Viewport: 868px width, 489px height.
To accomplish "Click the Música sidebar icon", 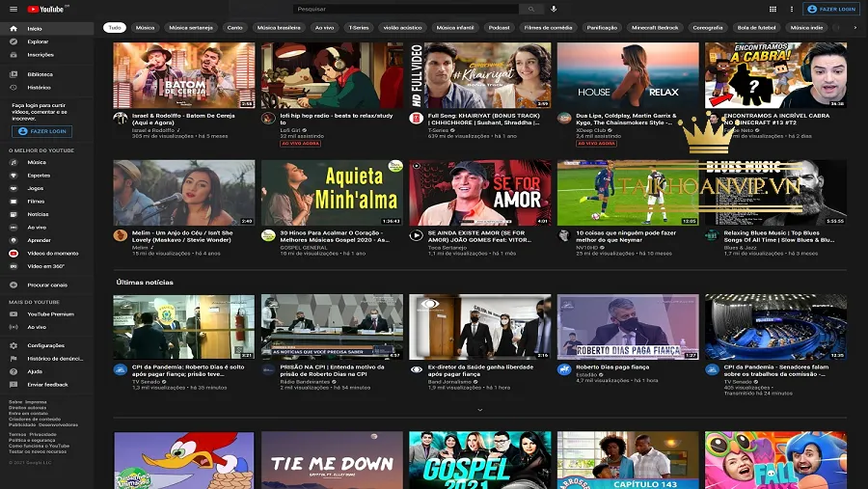I will [x=14, y=162].
